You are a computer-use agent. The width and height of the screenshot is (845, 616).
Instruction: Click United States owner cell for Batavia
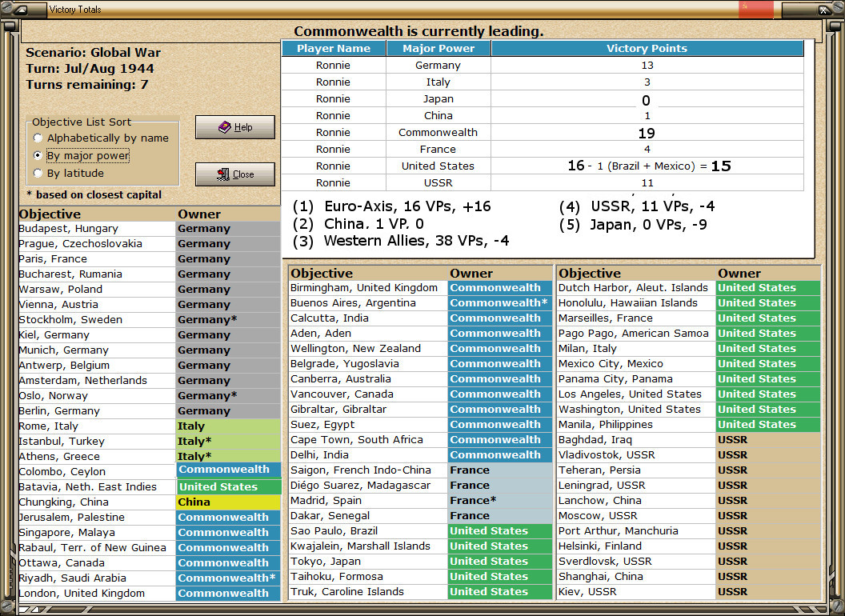tap(229, 486)
